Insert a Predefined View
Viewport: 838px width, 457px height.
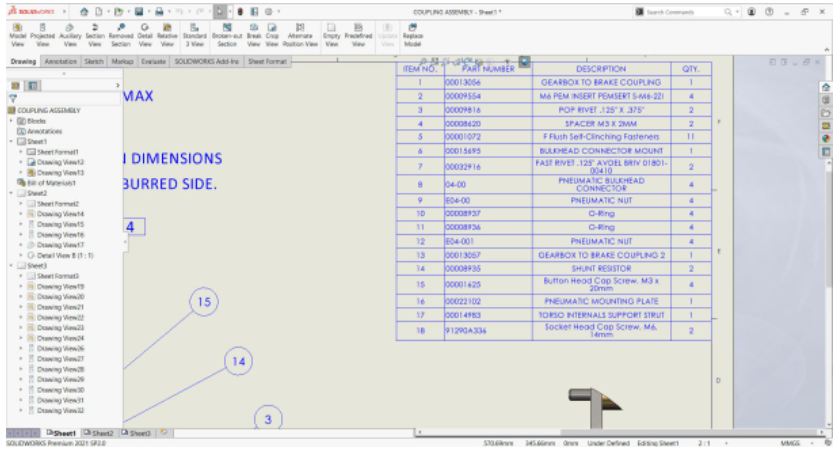coord(358,35)
